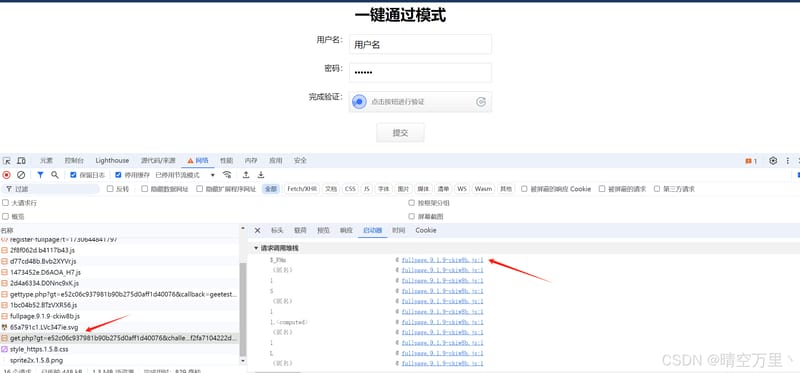This screenshot has width=800, height=373.
Task: Check the 屏幕截图 checkbox
Action: click(411, 216)
